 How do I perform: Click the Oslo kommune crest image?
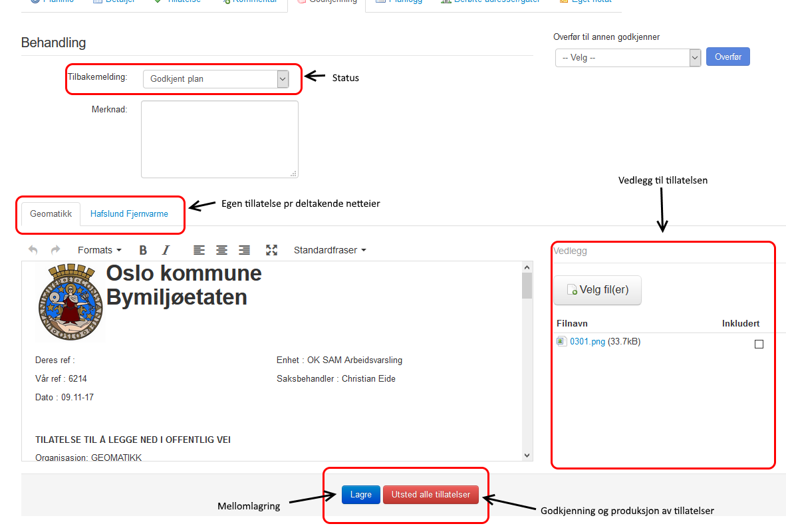(x=70, y=303)
